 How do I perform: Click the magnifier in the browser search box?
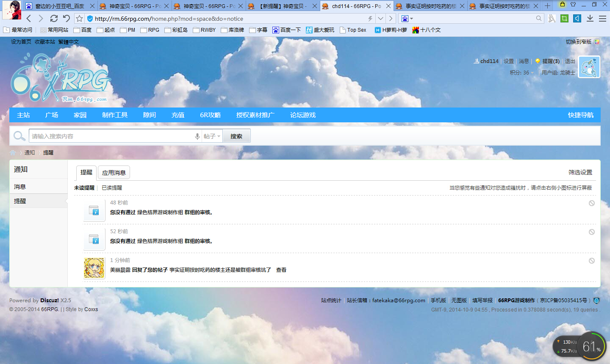point(539,19)
